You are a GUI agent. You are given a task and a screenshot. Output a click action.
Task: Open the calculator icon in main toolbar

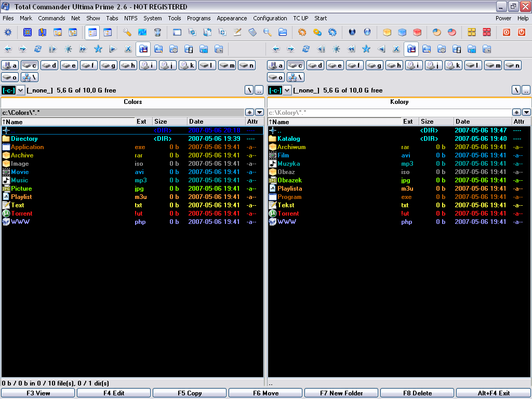pos(252,32)
